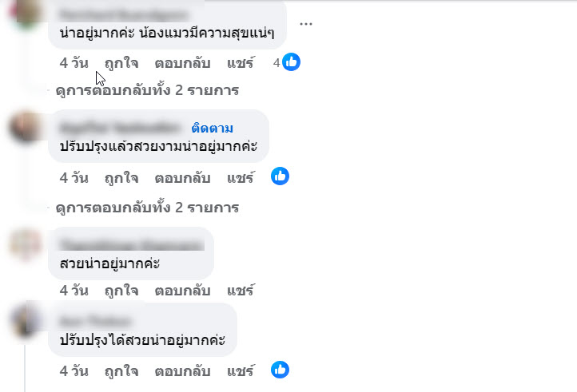Click the like reaction icon on the cat comment
The image size is (577, 392).
click(291, 62)
